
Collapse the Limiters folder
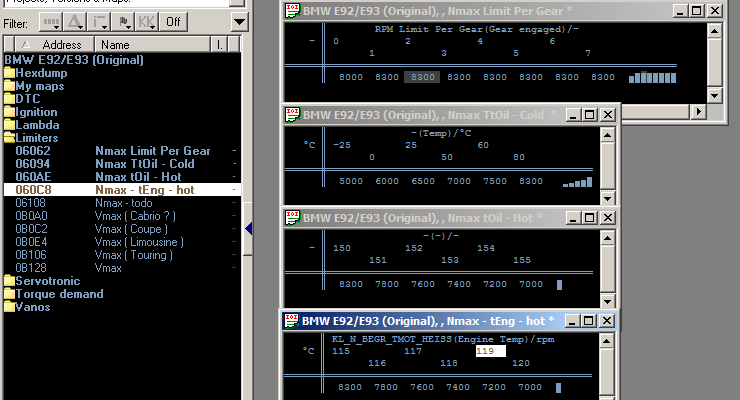pos(31,138)
